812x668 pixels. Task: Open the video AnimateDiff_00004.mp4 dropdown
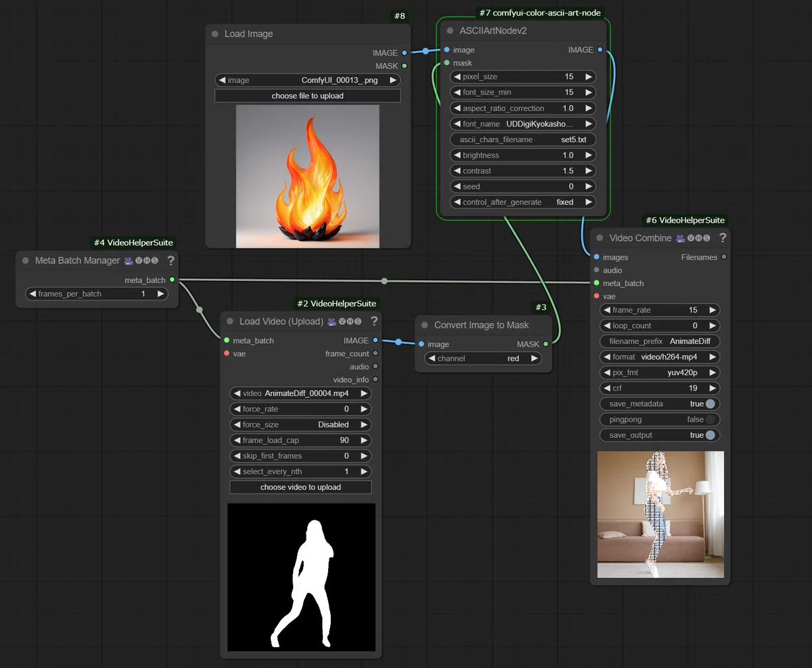[300, 393]
